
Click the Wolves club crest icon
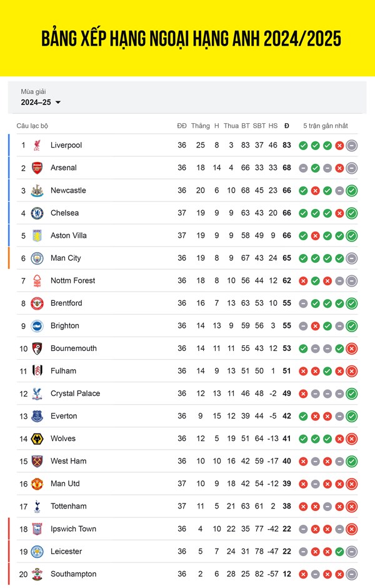click(x=37, y=438)
